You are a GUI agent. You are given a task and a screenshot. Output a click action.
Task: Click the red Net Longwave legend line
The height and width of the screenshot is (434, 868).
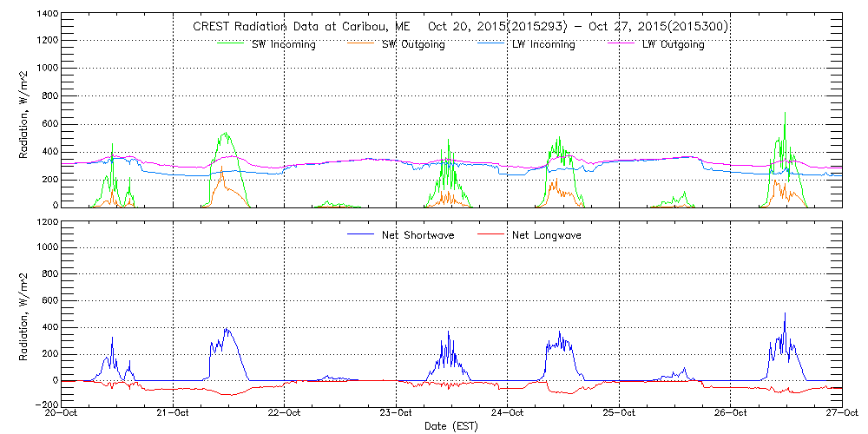492,234
